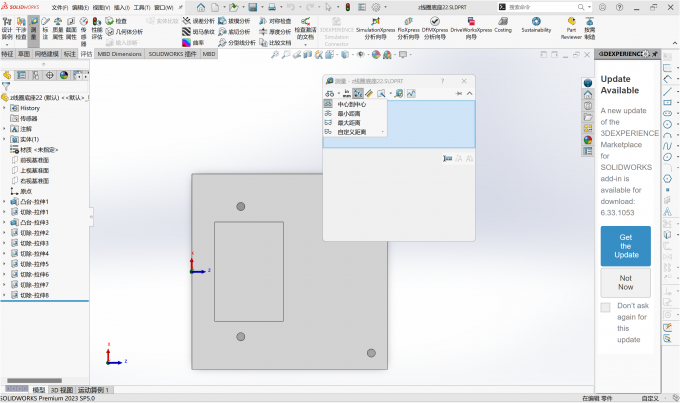The height and width of the screenshot is (403, 680).
Task: Click units/precision icon in Measure dialog
Action: click(x=347, y=93)
